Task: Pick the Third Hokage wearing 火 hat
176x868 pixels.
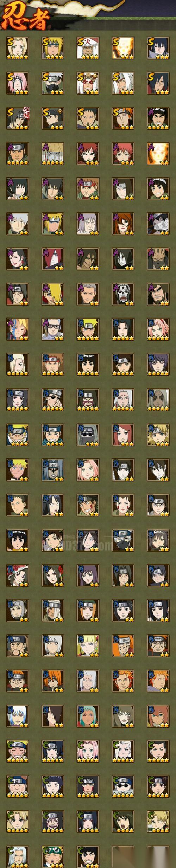Action: tap(88, 48)
